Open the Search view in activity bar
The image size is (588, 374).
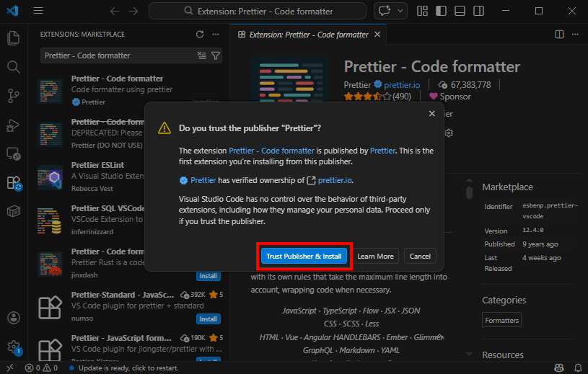[x=13, y=67]
